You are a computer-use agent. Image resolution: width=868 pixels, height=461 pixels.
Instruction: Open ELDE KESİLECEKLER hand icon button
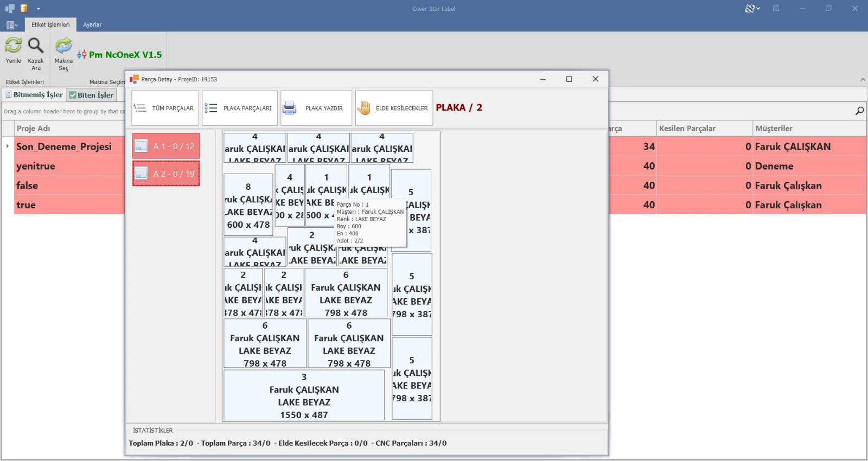394,108
